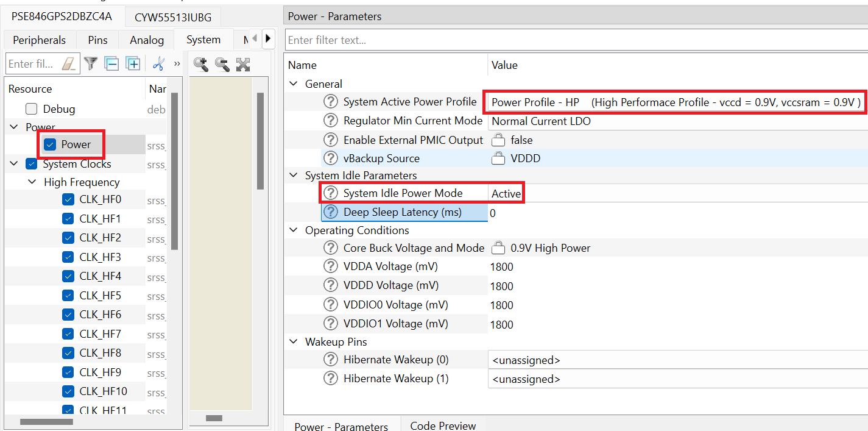Uncheck the Power resource checkbox
The image size is (868, 431).
pos(51,144)
